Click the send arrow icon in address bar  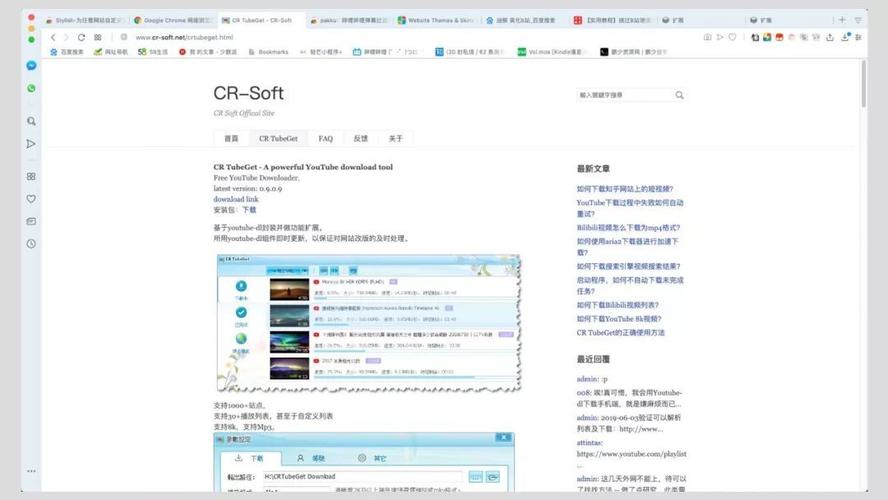[720, 37]
